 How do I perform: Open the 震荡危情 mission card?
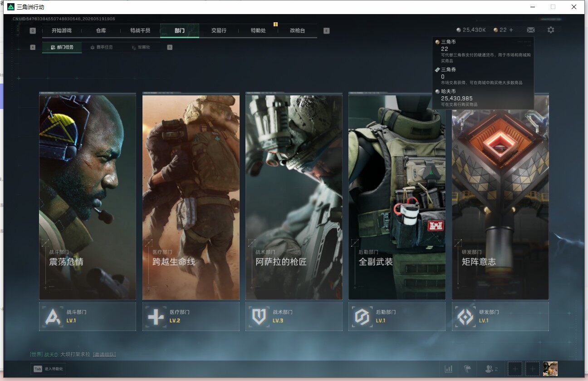[88, 197]
